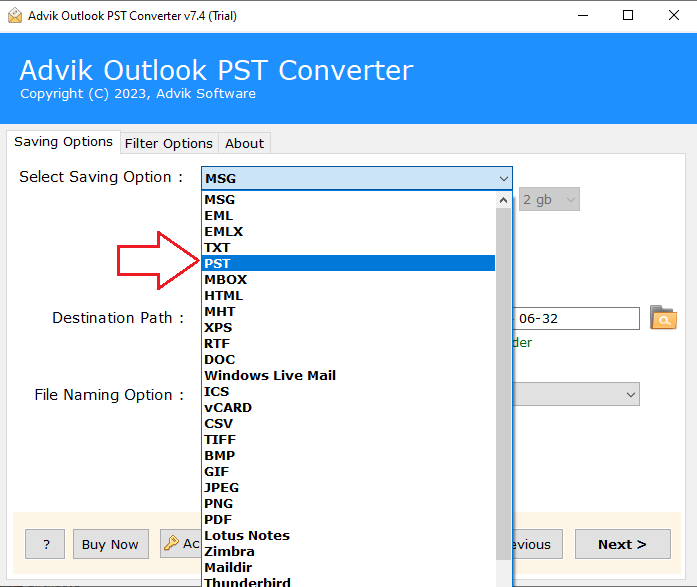
Task: Open the File Naming Option dropdown
Action: pos(576,394)
